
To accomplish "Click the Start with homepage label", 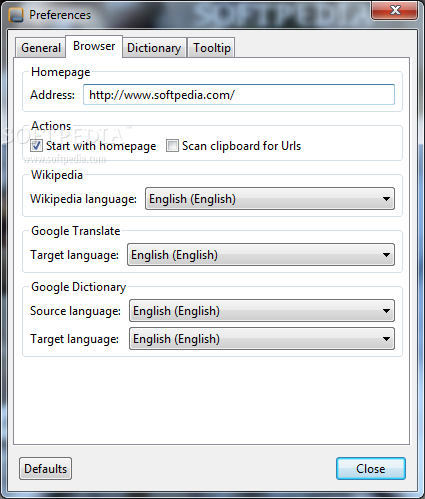I will coord(101,146).
